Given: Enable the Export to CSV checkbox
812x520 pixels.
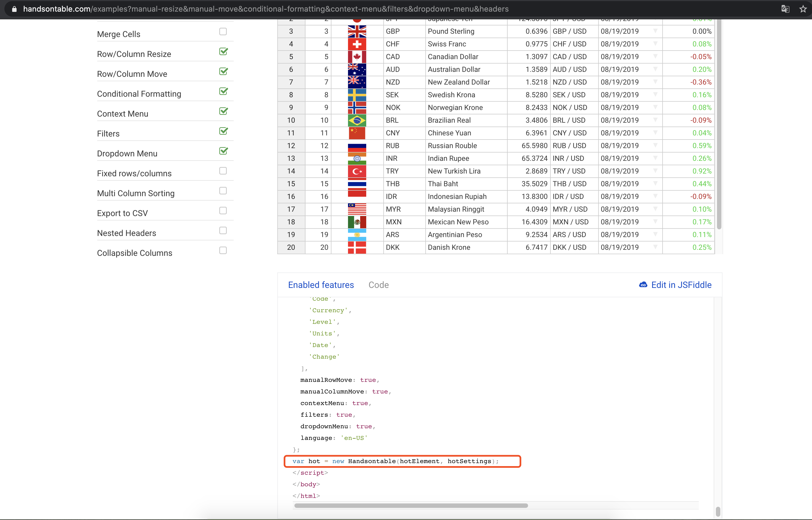Looking at the screenshot, I should [x=223, y=211].
